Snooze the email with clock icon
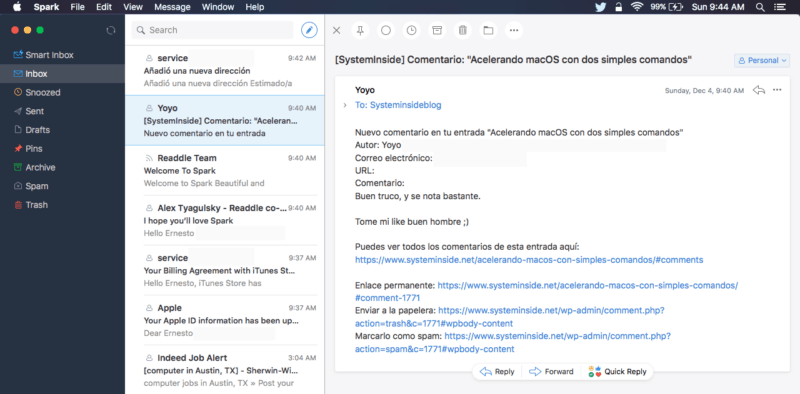The image size is (800, 394). (411, 31)
